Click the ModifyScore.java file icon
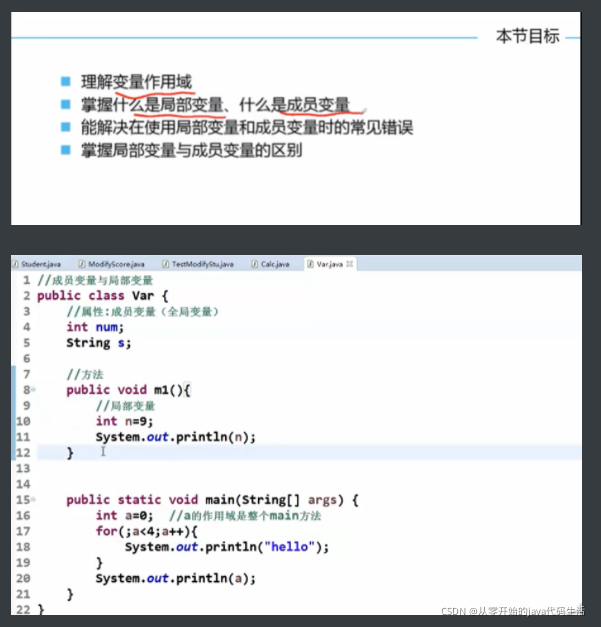Image resolution: width=601 pixels, height=627 pixels. pyautogui.click(x=82, y=264)
